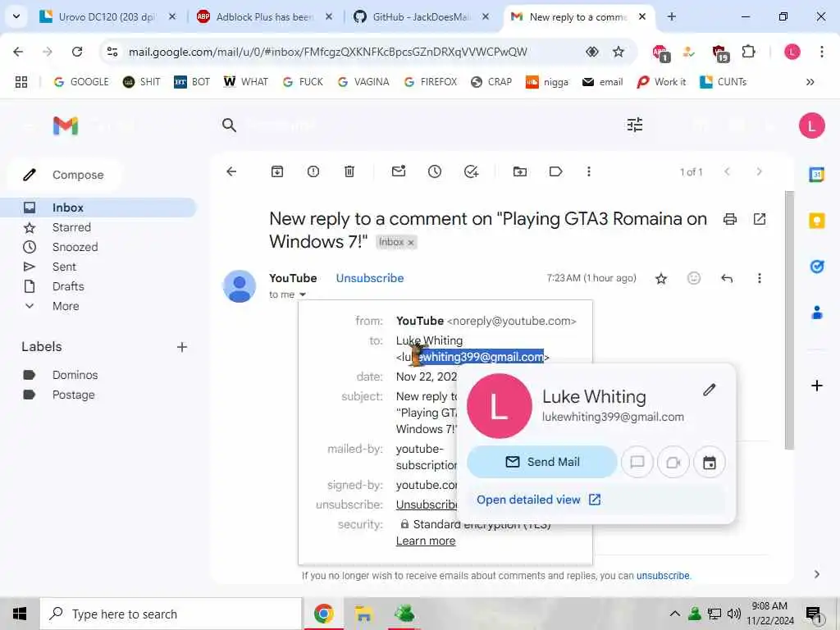Open more options in mail toolbar
This screenshot has width=840, height=630.
tap(589, 171)
